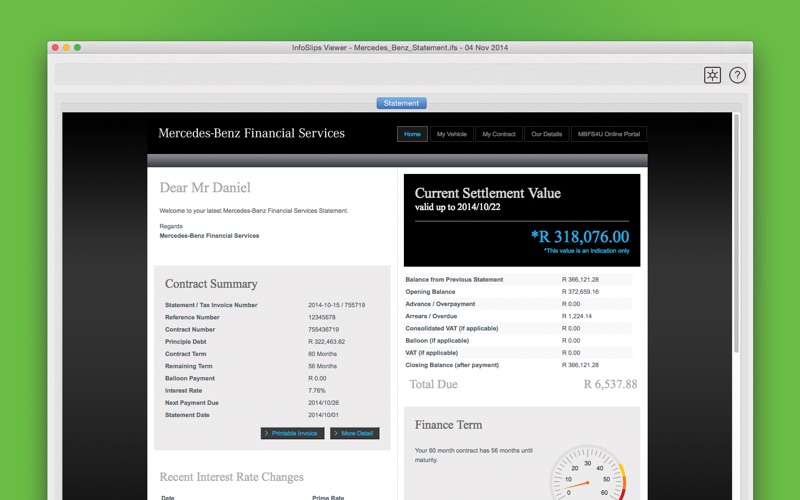This screenshot has width=800, height=500.
Task: Select the Statement tab
Action: pyautogui.click(x=402, y=103)
